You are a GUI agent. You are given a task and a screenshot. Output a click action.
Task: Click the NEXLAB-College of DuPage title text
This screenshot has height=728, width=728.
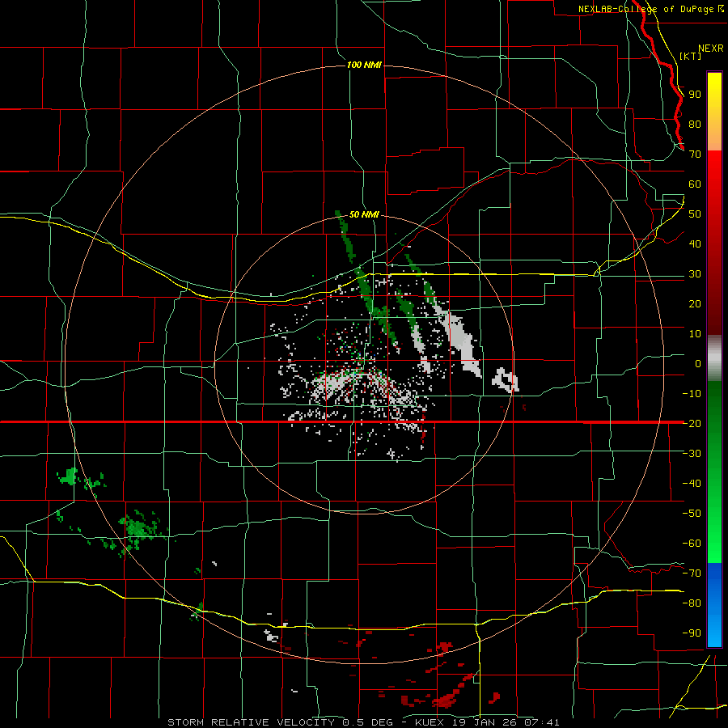tap(646, 9)
